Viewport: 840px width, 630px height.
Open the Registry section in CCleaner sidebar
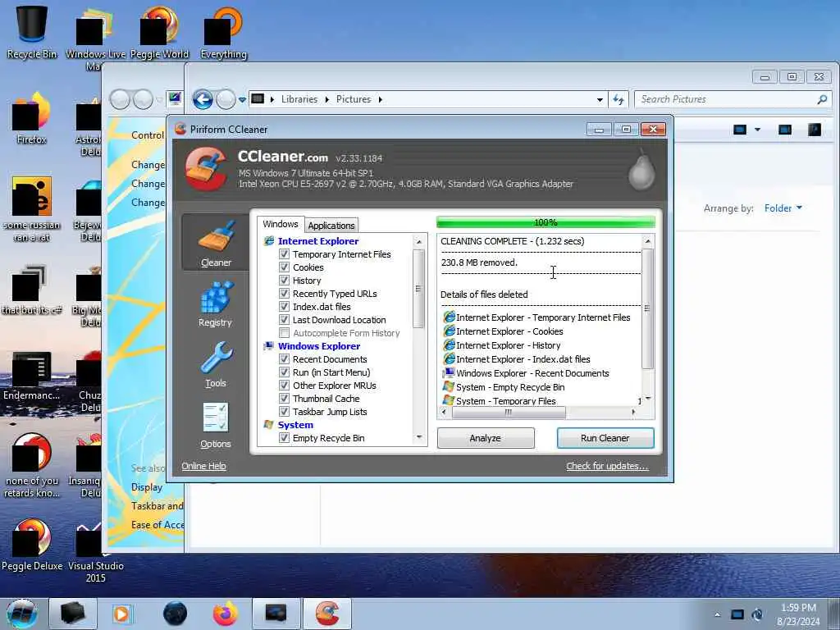tap(216, 304)
